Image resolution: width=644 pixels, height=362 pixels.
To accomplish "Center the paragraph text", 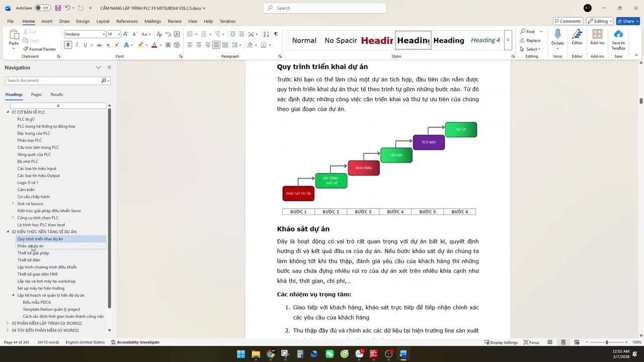I will [x=199, y=45].
